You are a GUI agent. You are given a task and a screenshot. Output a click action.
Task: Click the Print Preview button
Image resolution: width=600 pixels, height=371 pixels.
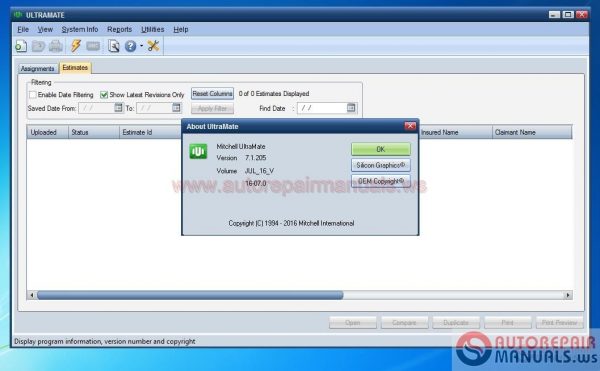(559, 323)
